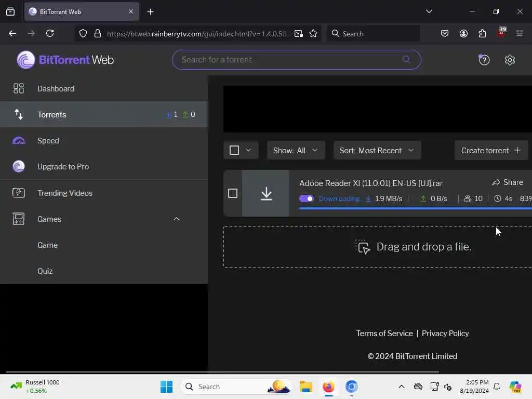Open the help question mark icon
This screenshot has height=399, width=532.
tap(484, 60)
